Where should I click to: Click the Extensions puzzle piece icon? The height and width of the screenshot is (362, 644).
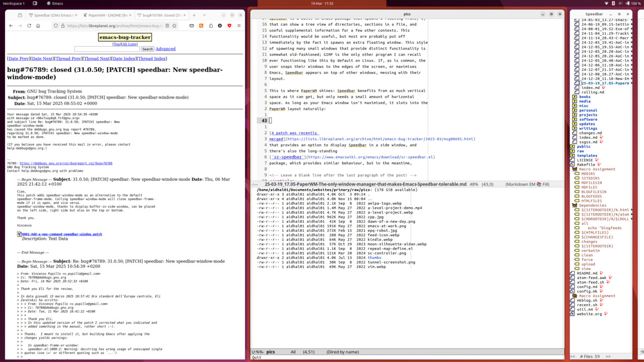tap(211, 26)
